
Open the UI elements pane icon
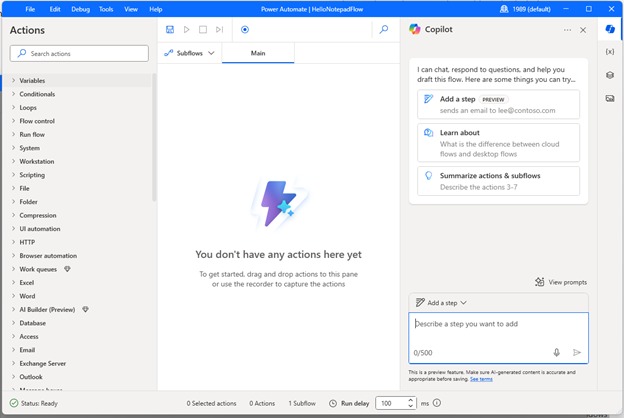pyautogui.click(x=610, y=75)
